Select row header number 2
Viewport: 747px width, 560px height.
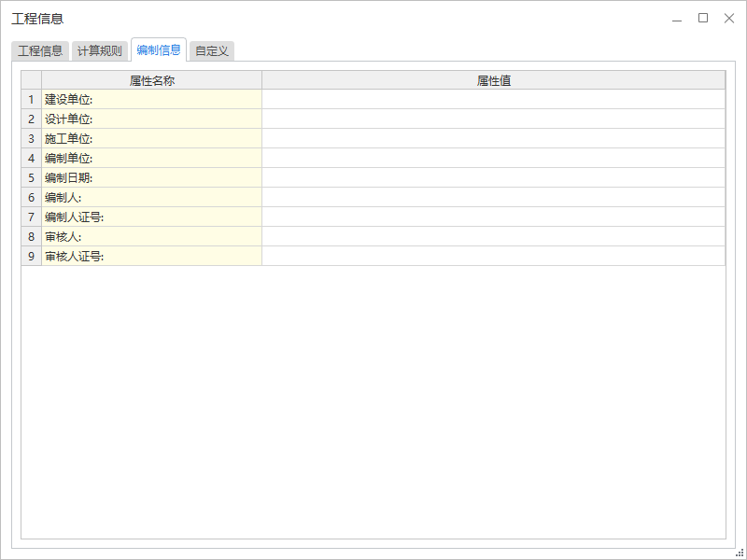[32, 119]
